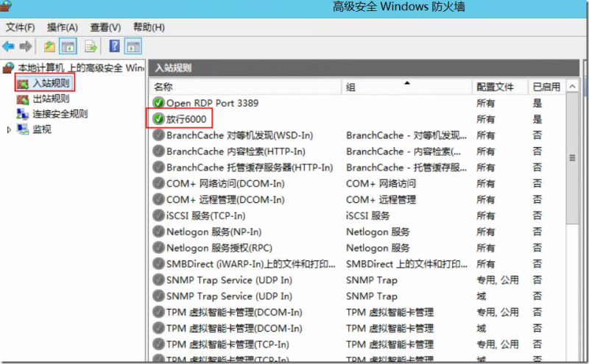The width and height of the screenshot is (589, 364).
Task: Open Help with the question mark icon
Action: pos(115,46)
